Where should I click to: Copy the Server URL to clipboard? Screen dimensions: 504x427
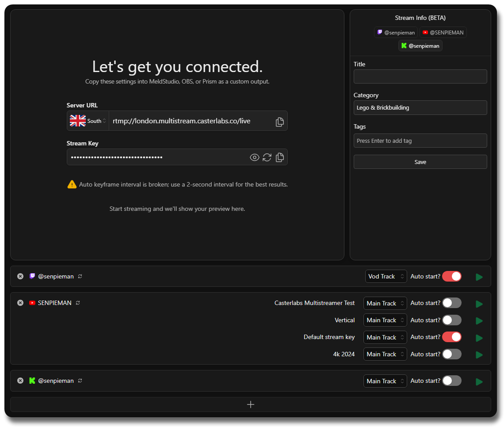pyautogui.click(x=279, y=122)
